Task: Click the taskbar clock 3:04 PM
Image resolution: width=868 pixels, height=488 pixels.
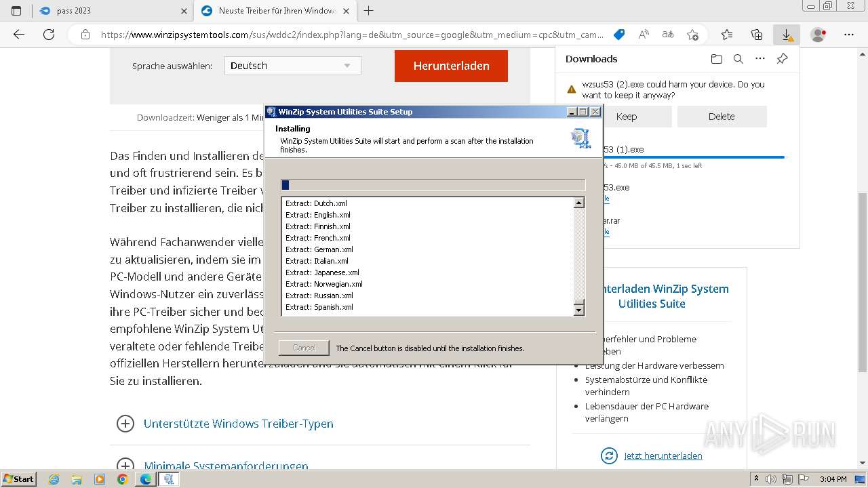Action: [833, 479]
